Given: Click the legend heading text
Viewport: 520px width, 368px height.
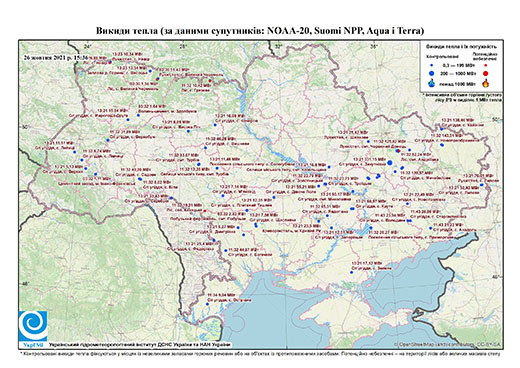Looking at the screenshot, I should pyautogui.click(x=462, y=47).
